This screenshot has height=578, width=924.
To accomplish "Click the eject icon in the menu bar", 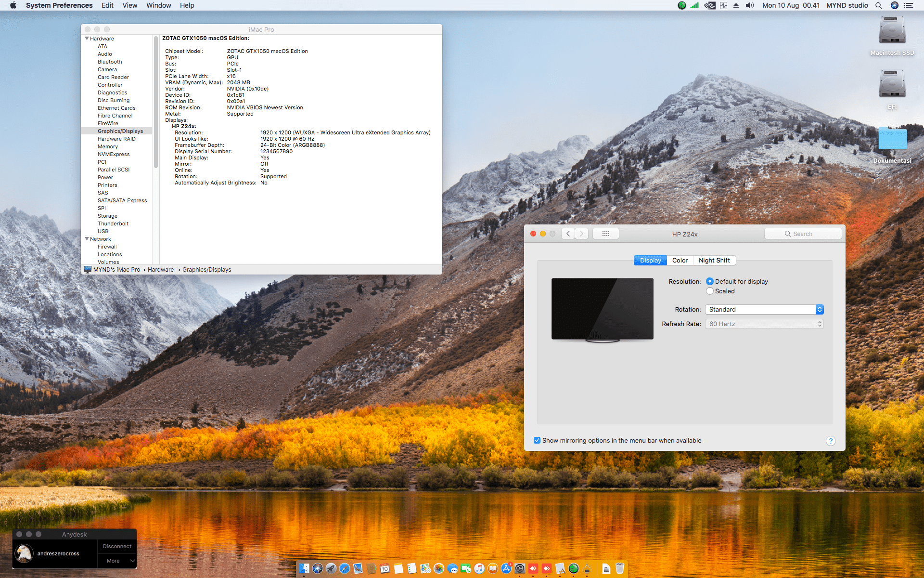I will (x=736, y=5).
